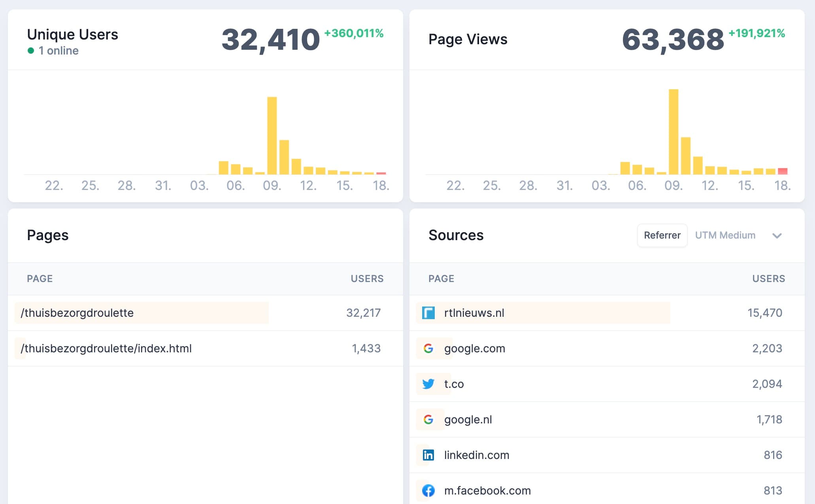Select the LinkedIn icon in Sources
The width and height of the screenshot is (815, 504).
[x=428, y=455]
